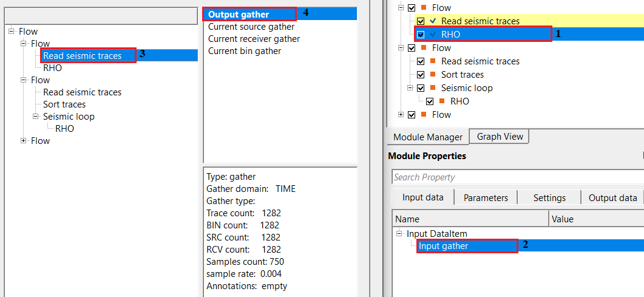Click the checkmark icon on yellow Read seismic traces row
The image size is (644, 297).
pos(433,21)
